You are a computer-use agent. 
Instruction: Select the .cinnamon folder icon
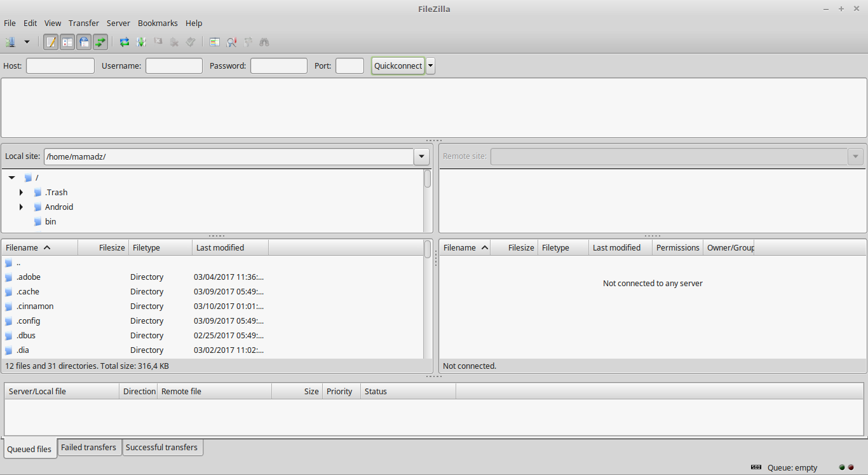pyautogui.click(x=9, y=306)
